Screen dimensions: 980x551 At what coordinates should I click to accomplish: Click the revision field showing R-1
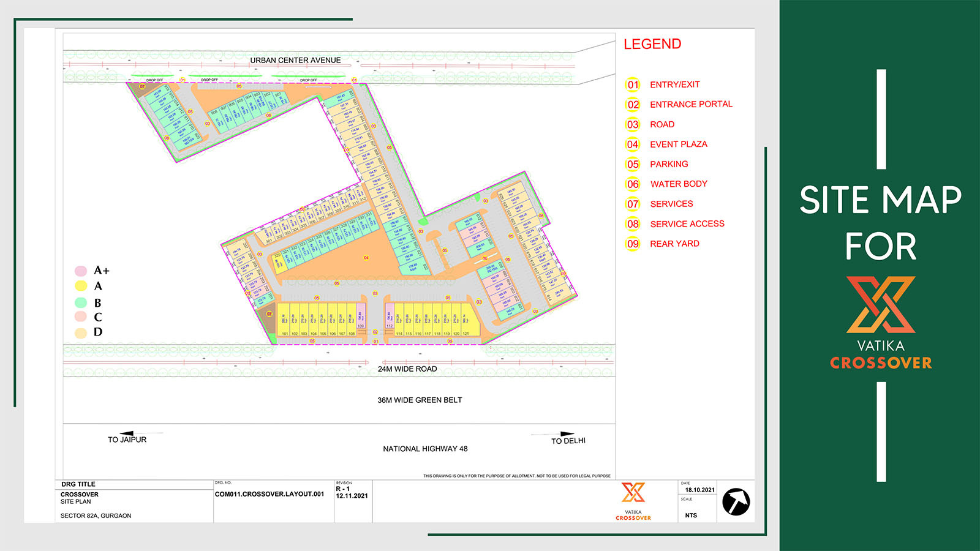coord(344,490)
